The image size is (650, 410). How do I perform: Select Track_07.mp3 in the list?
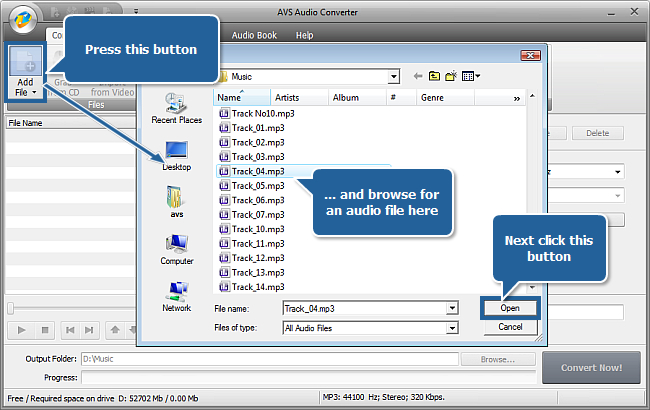(x=252, y=215)
